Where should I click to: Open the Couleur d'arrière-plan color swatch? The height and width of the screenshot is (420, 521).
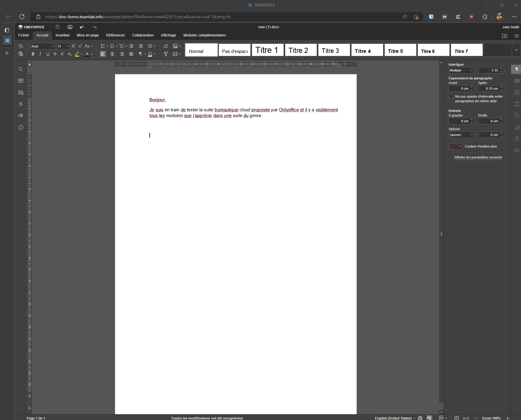click(455, 147)
